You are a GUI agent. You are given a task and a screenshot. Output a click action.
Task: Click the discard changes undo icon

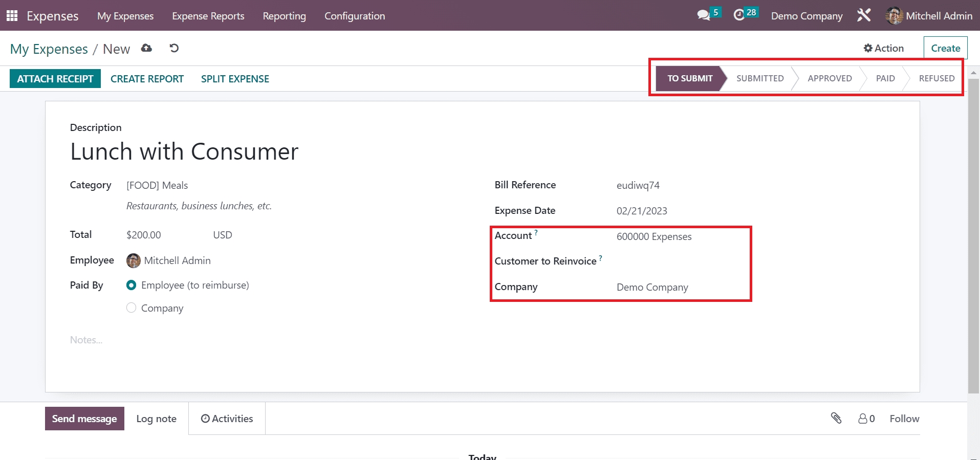click(x=174, y=48)
